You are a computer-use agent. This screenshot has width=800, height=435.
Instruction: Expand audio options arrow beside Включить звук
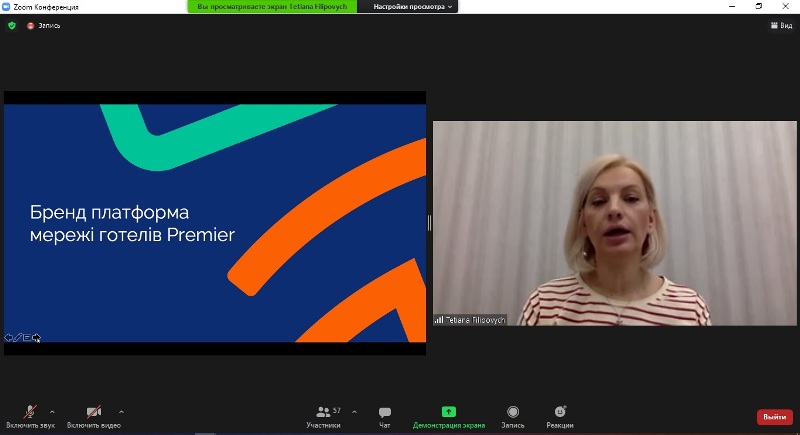[x=52, y=412]
